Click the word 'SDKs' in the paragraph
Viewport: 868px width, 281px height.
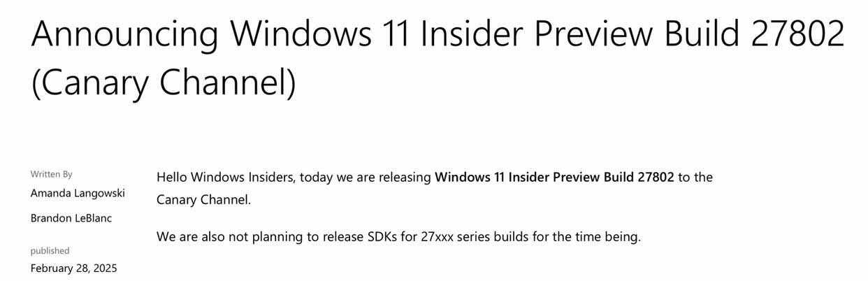coord(382,236)
